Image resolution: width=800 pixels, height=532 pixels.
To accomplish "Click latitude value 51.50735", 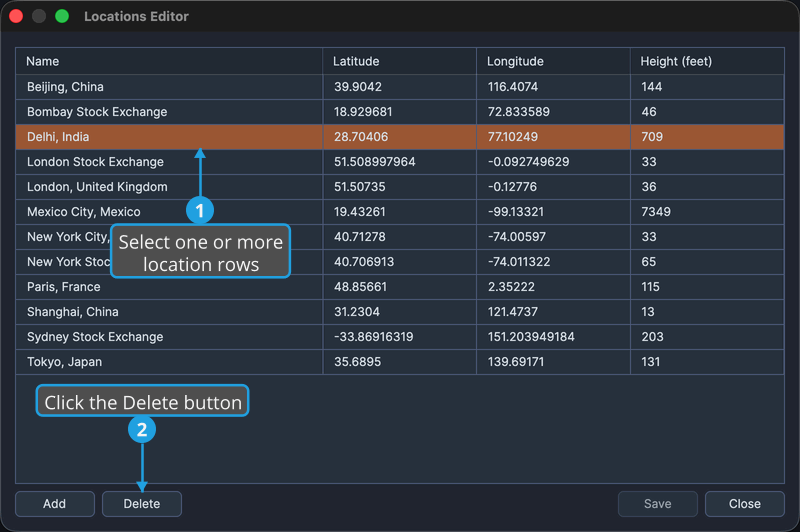I will [360, 187].
